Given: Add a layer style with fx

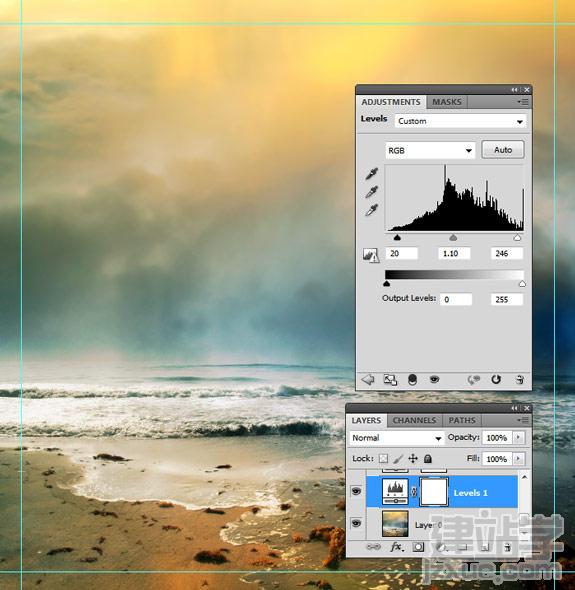Looking at the screenshot, I should tap(396, 547).
